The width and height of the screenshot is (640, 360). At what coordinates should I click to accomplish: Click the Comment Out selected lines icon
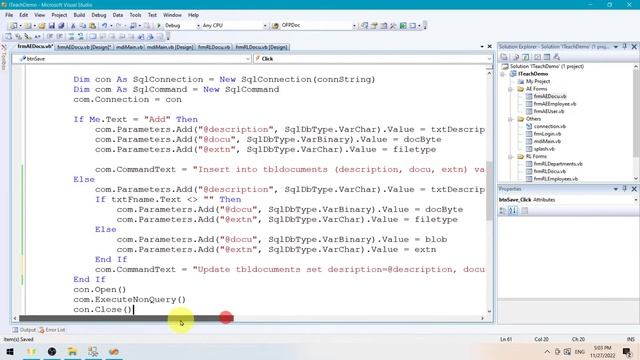[x=71, y=37]
